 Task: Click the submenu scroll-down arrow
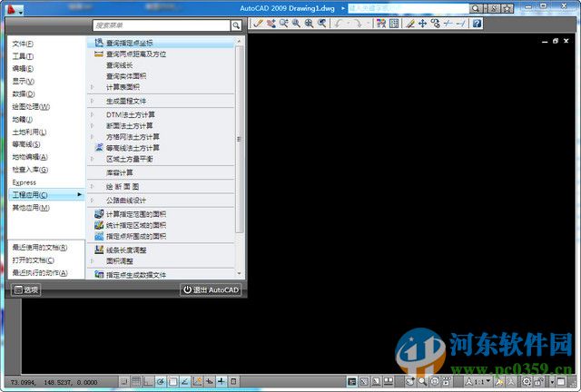click(240, 274)
